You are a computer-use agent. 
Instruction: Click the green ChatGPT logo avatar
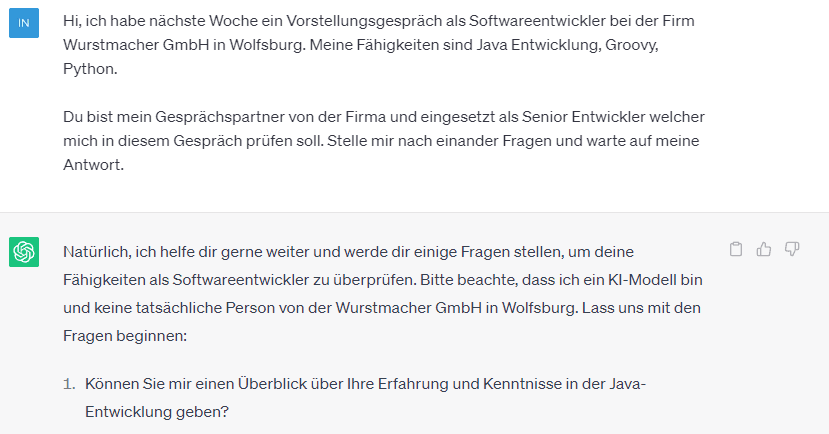coord(24,252)
